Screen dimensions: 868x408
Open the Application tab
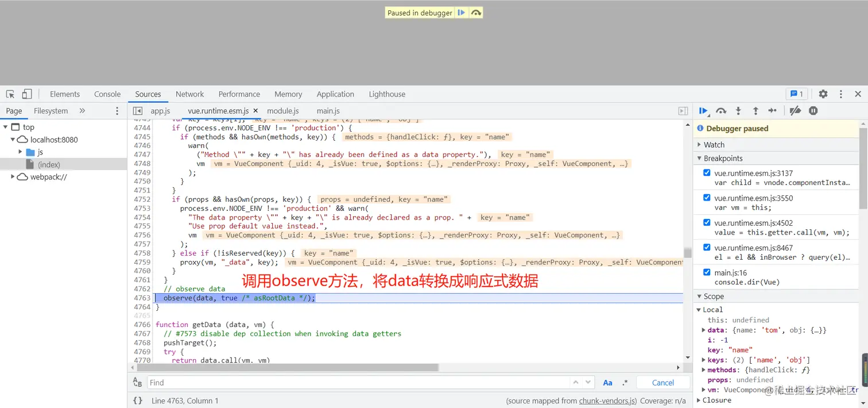335,94
